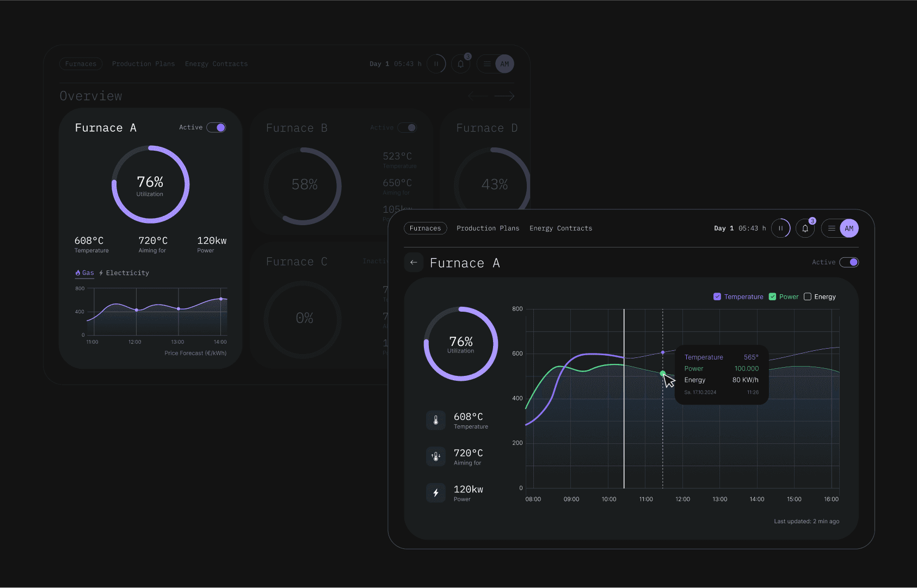This screenshot has height=588, width=917.
Task: Open Furnaces tab in Furnace A window
Action: tap(425, 228)
